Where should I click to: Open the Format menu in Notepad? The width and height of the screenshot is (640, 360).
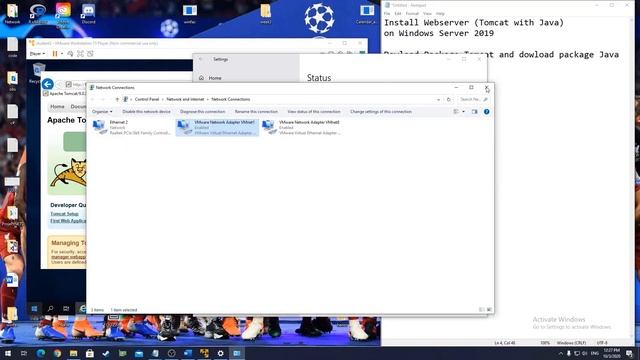[x=412, y=13]
